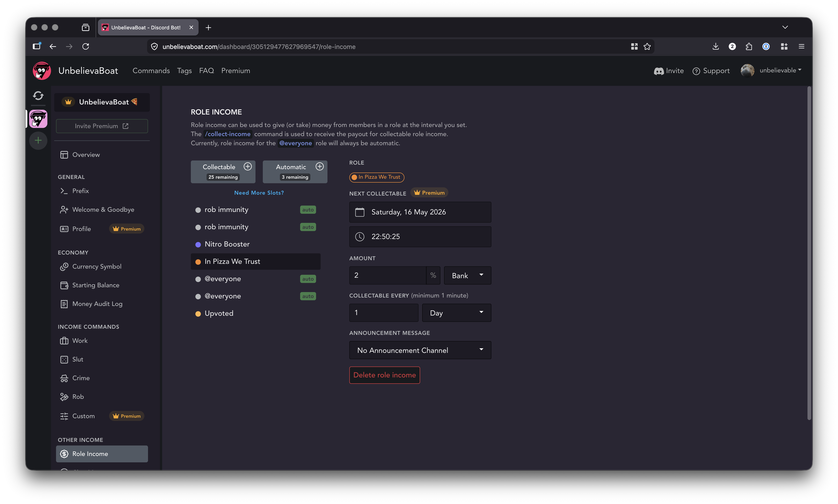838x504 pixels.
Task: Toggle the percent amount mode
Action: click(x=433, y=275)
